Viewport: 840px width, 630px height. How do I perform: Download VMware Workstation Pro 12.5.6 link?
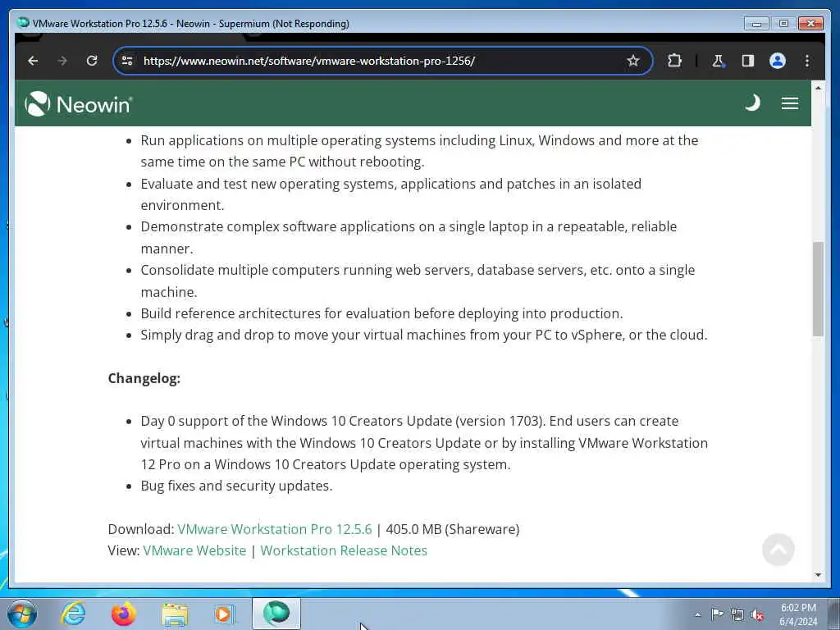coord(274,529)
